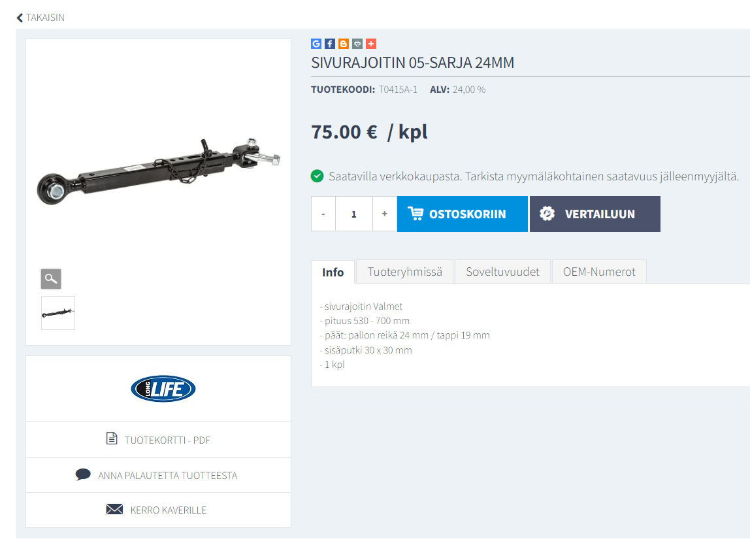Select the OEM-Numerot tab
Viewport: 750px width, 560px height.
coord(599,272)
